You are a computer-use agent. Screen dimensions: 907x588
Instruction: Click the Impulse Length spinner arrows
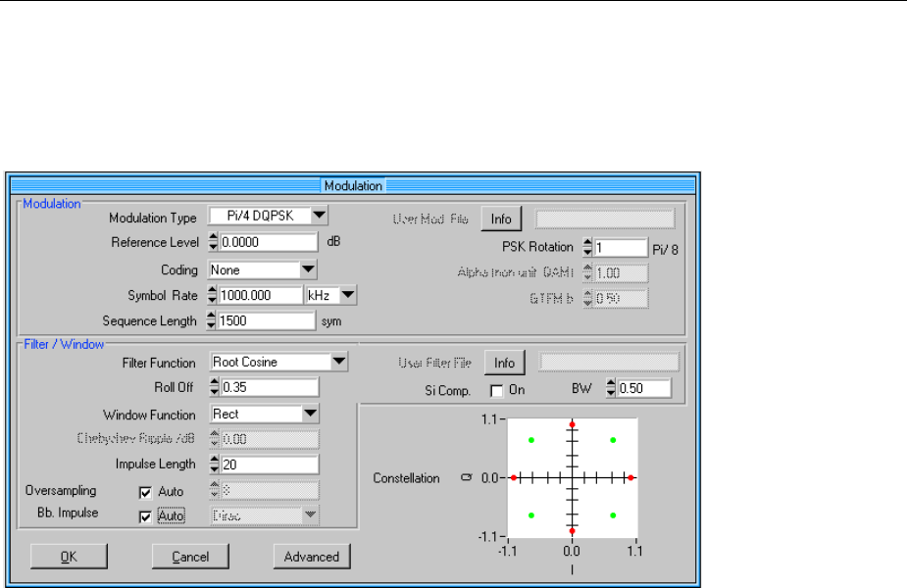[x=215, y=465]
